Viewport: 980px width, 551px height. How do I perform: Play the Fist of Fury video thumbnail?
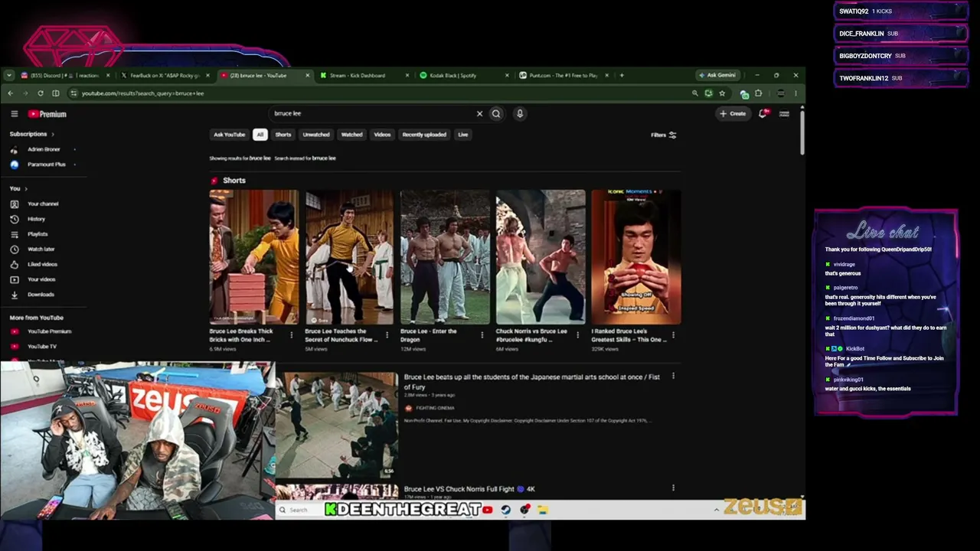(x=337, y=425)
